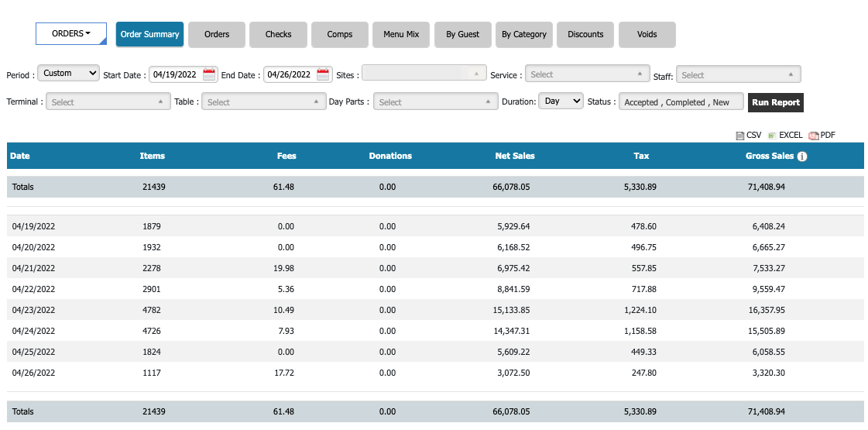Click the 4782 items value

coord(152,311)
